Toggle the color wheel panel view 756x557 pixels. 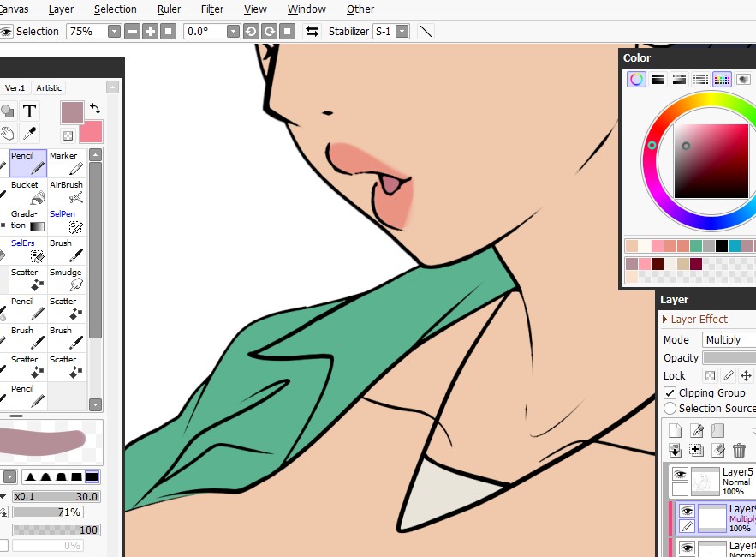[x=636, y=79]
